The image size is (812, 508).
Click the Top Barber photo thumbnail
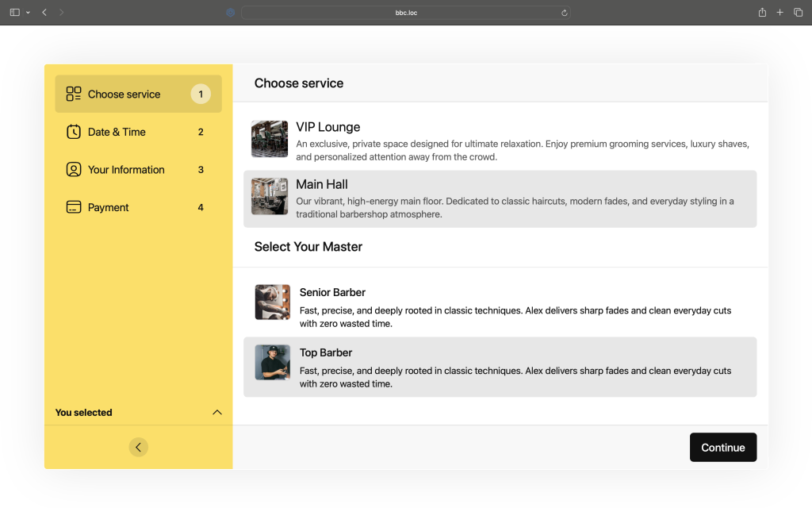click(x=273, y=363)
